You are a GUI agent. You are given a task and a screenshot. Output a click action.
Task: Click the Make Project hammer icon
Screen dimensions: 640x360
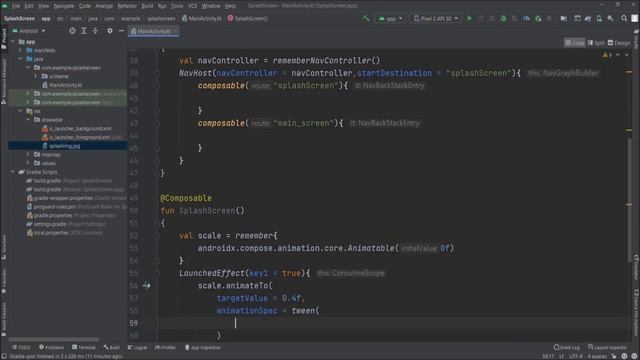[366, 18]
